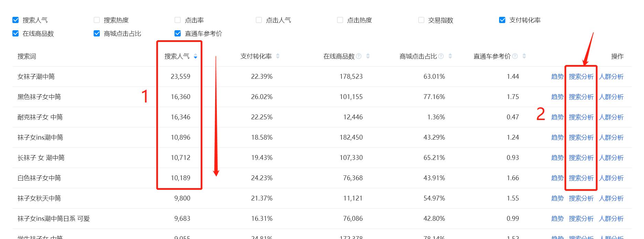Open 人群分析 for 长袜子 女 潮中筒
The image size is (644, 239).
tap(611, 157)
